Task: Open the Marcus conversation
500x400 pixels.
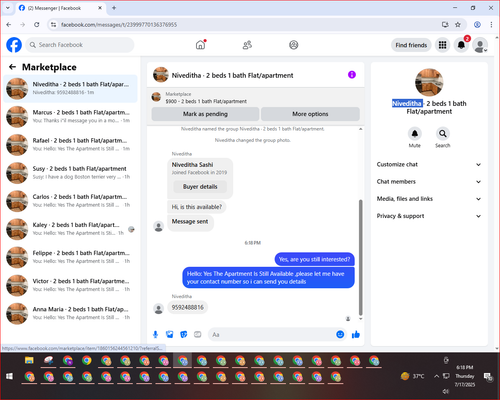Action: [70, 116]
